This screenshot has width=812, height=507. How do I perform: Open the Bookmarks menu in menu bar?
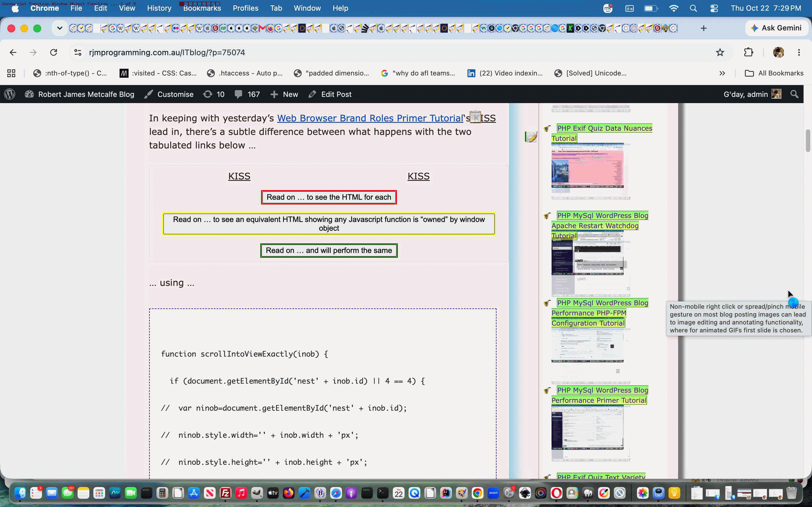pyautogui.click(x=202, y=8)
